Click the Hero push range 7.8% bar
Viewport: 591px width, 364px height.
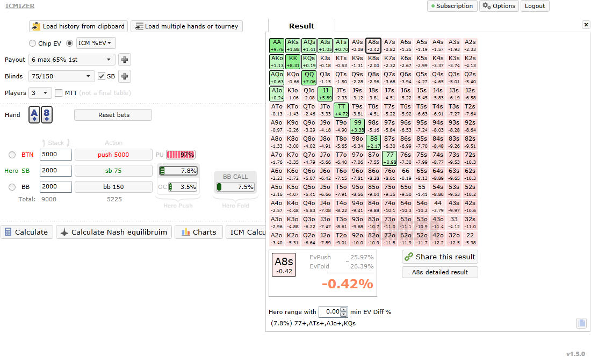click(x=178, y=171)
